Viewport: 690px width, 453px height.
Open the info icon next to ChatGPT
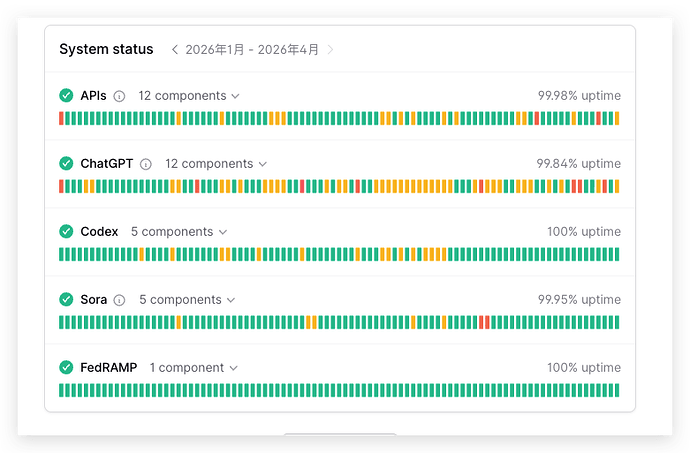coord(146,164)
